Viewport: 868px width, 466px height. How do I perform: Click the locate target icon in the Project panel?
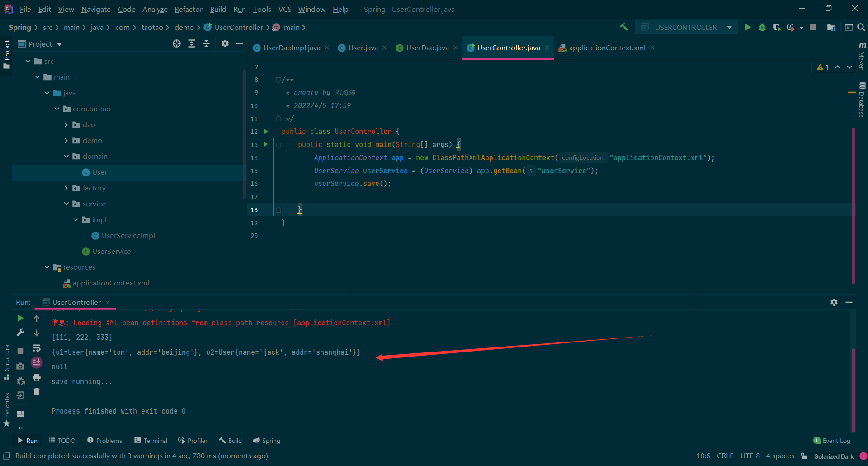click(x=177, y=43)
